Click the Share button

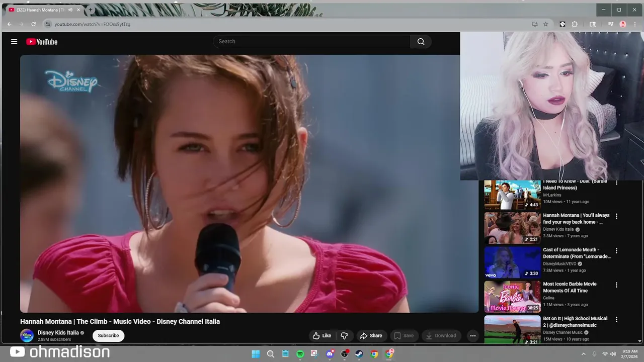tap(371, 336)
